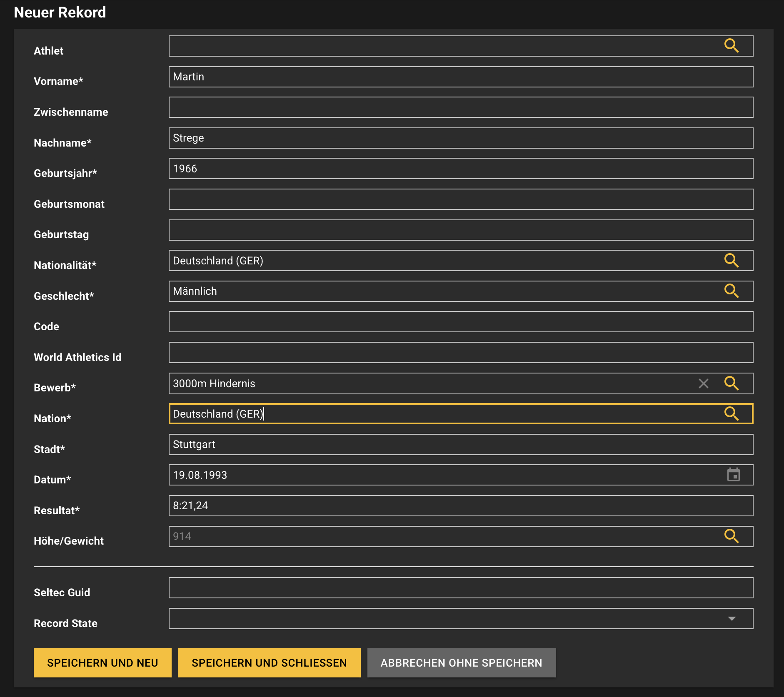The image size is (784, 697).
Task: Focus the empty Geburtstag field
Action: [x=461, y=230]
